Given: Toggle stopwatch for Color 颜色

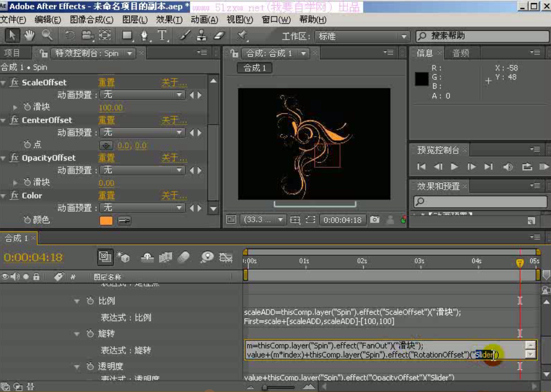Looking at the screenshot, I should [27, 220].
